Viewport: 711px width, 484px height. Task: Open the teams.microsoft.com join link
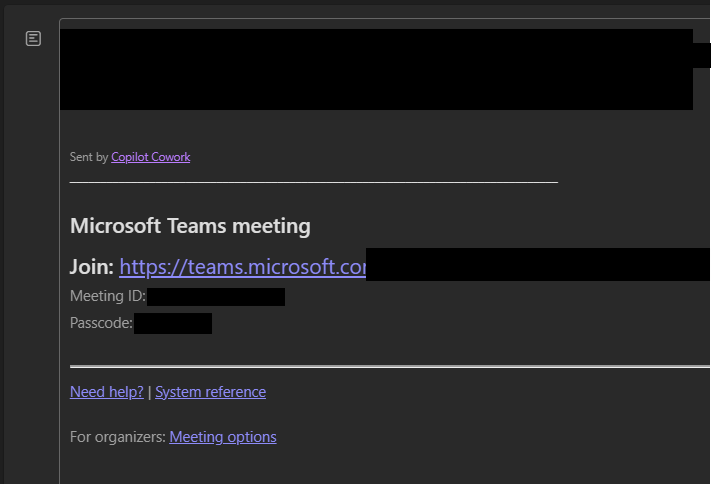pos(242,267)
